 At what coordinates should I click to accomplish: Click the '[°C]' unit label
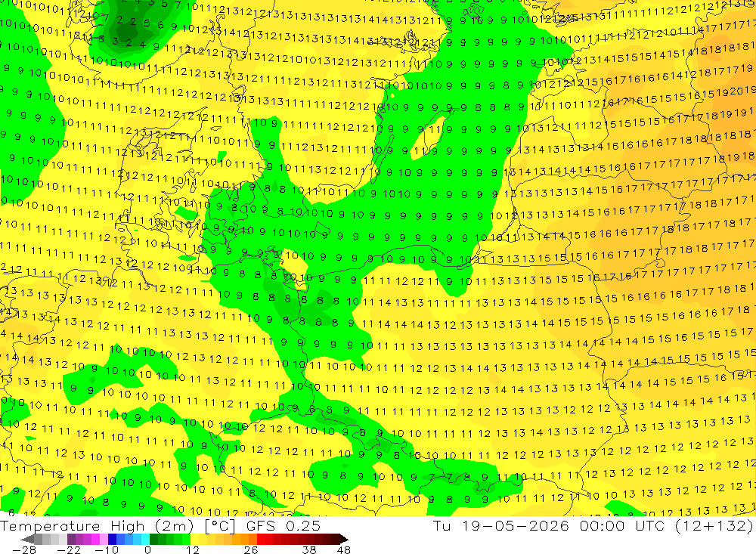point(220,526)
